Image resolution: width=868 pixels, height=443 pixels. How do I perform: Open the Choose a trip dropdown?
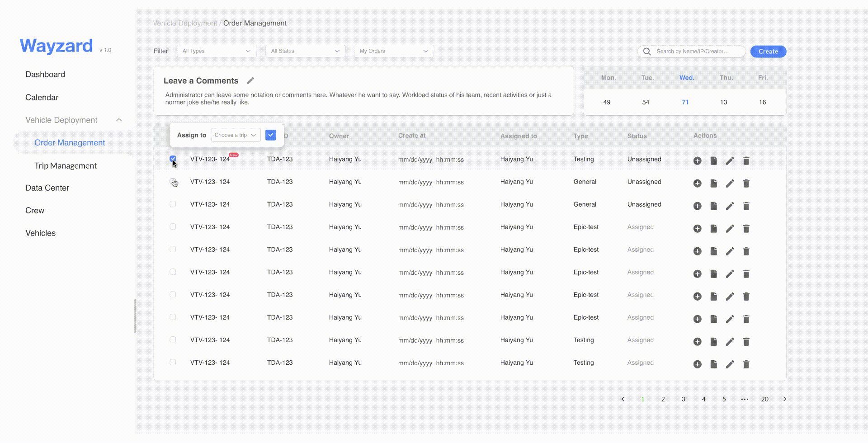(236, 135)
